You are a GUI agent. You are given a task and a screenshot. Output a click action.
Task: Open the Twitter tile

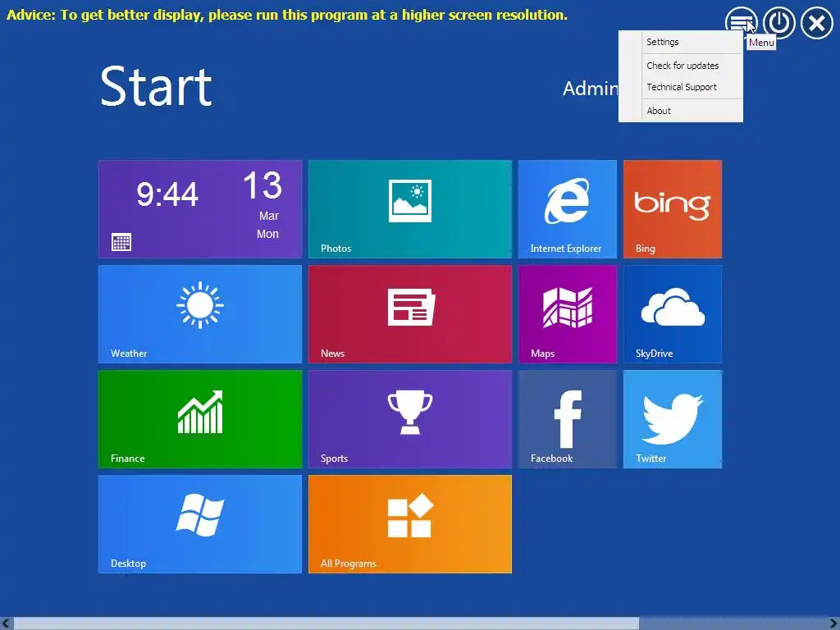point(673,419)
